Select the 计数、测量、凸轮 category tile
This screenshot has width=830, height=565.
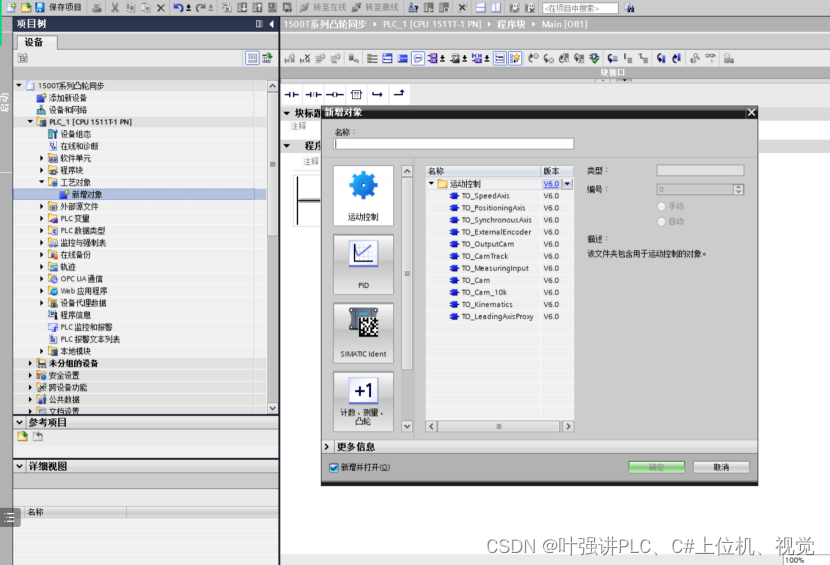coord(363,401)
